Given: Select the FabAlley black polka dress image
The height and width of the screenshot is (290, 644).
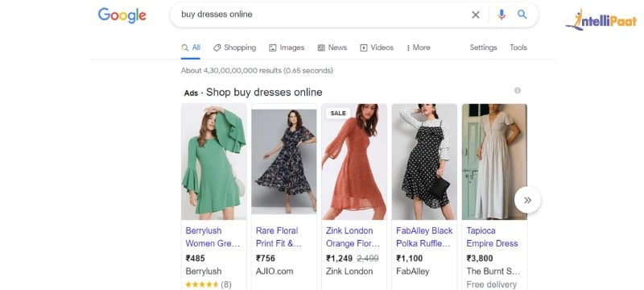Looking at the screenshot, I should click(424, 162).
